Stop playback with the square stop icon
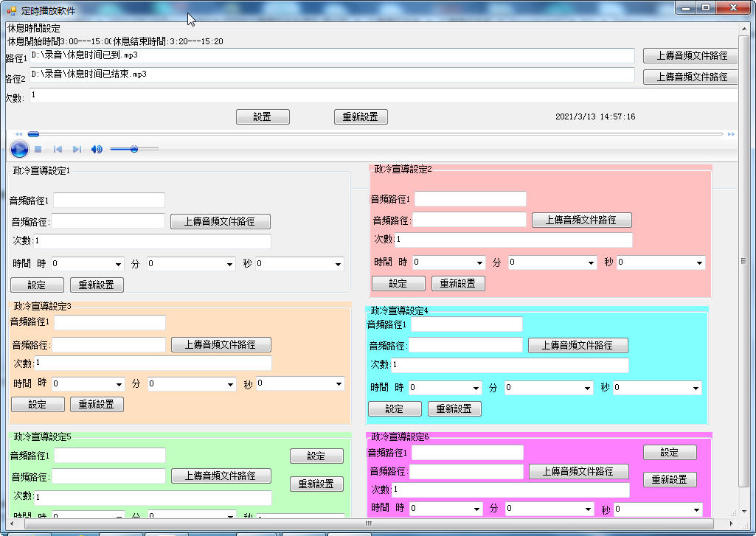 tap(38, 150)
